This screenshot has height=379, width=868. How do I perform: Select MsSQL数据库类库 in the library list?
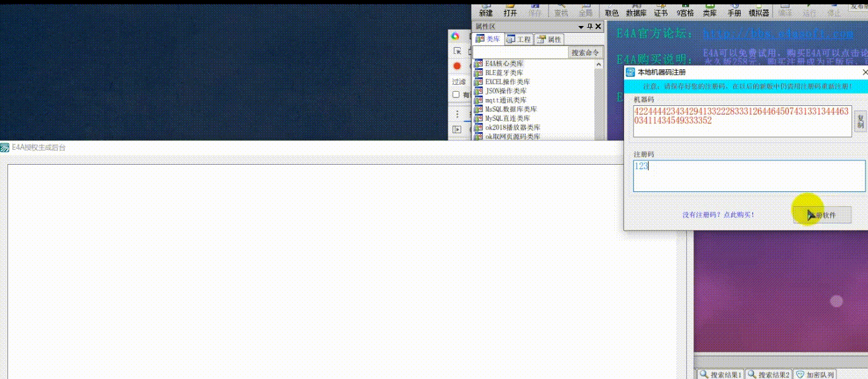tap(511, 109)
